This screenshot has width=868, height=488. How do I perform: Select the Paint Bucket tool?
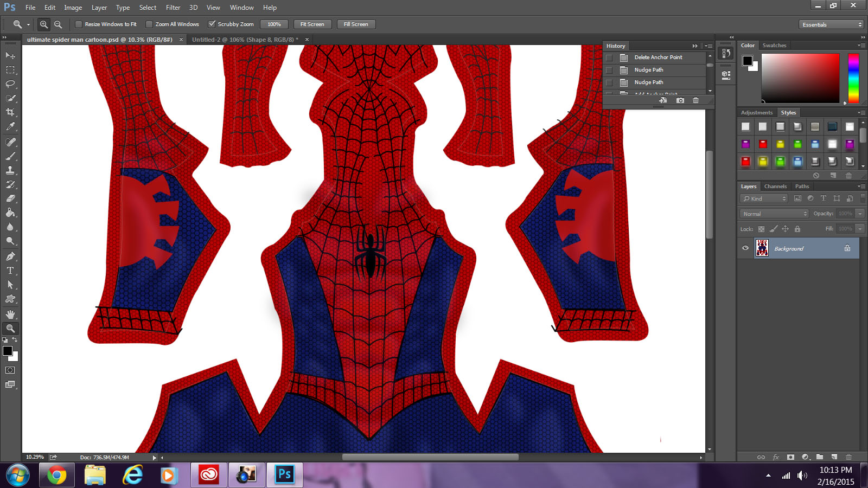point(10,213)
